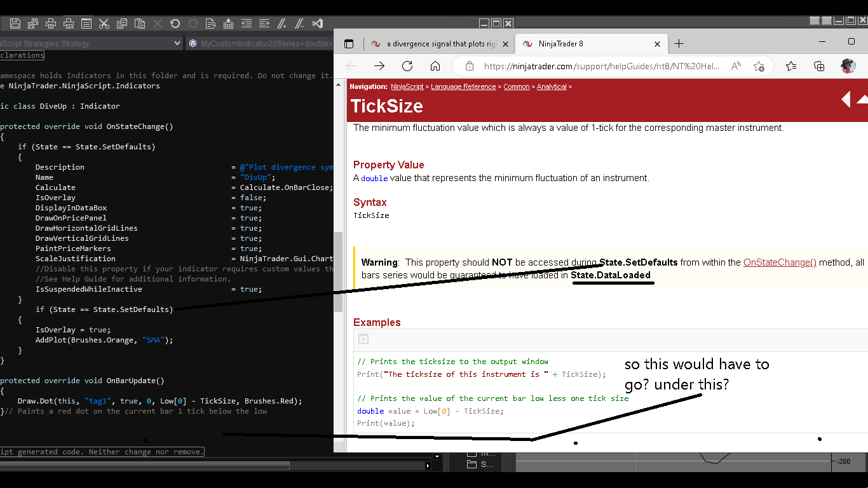Image resolution: width=868 pixels, height=488 pixels.
Task: Reload the NinjaTrader help page
Action: tap(407, 66)
